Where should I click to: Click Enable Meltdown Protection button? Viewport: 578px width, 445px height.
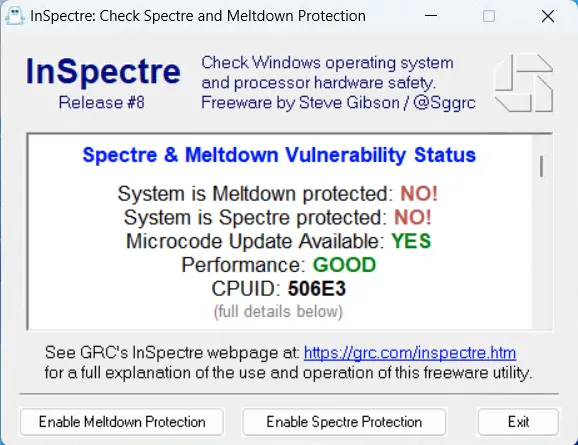[x=122, y=422]
